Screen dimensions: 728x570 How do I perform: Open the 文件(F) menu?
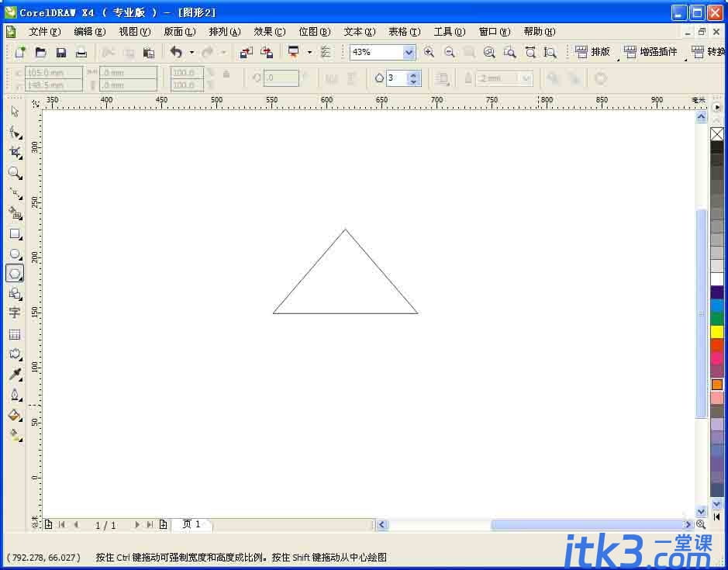coord(44,32)
